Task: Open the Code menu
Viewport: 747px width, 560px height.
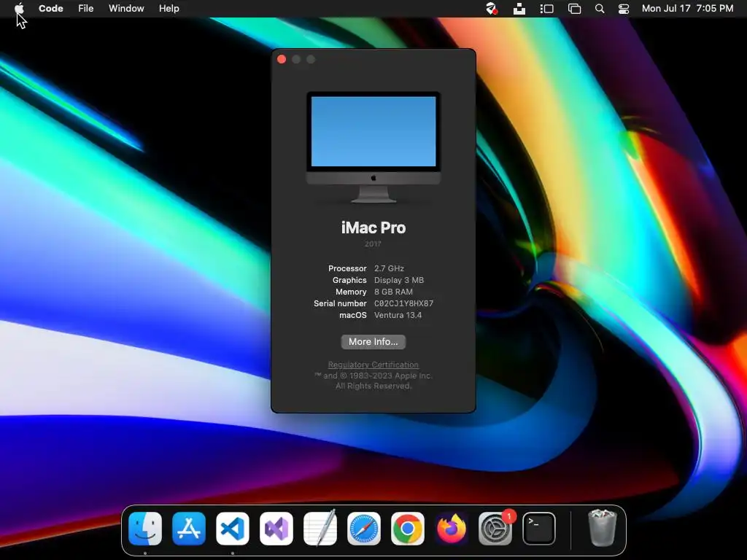Action: coord(50,8)
